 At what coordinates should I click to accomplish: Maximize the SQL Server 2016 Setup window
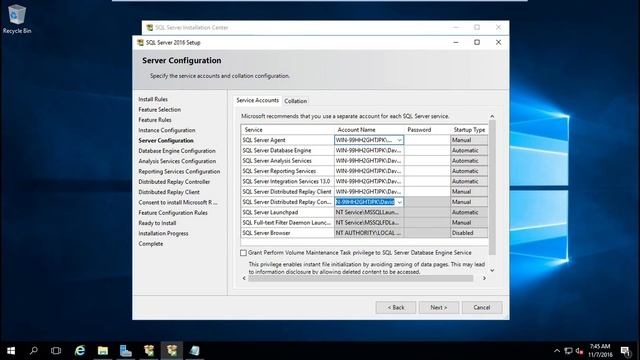pos(477,42)
